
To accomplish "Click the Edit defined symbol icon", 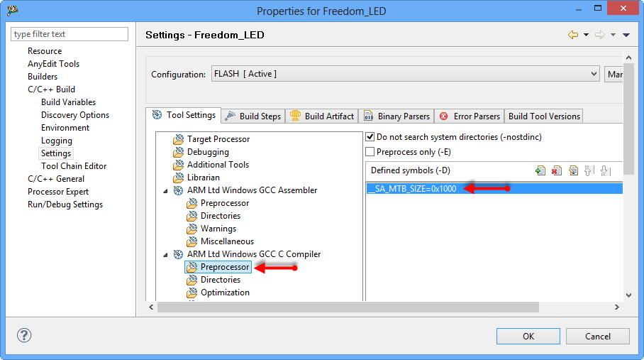I will (573, 170).
